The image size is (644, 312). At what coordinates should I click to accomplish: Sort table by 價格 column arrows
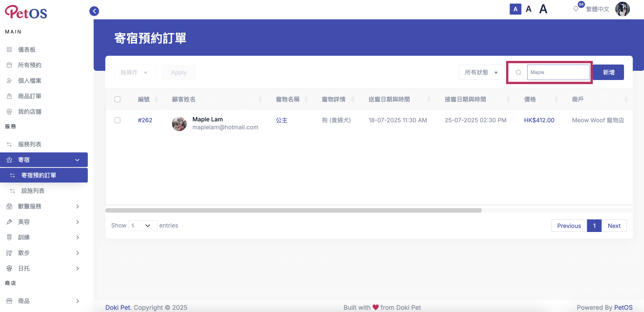click(556, 99)
